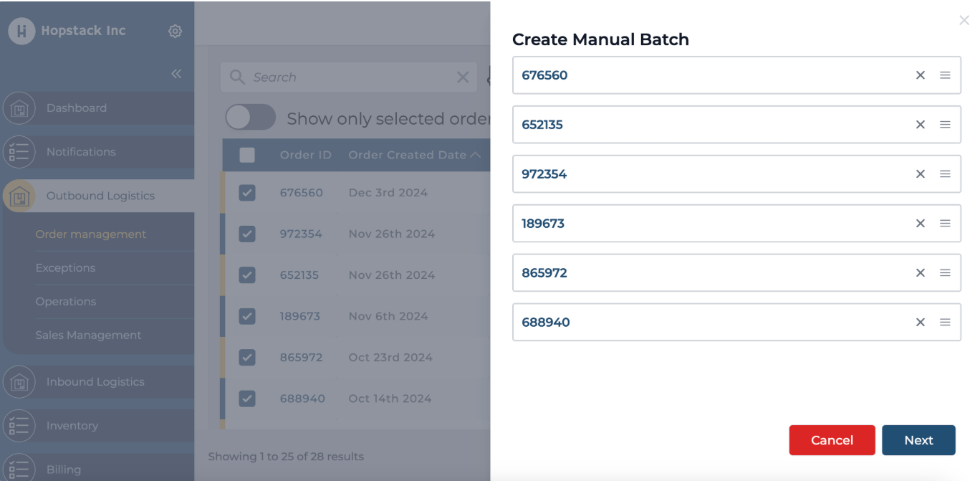Click the Next button
Viewport: 980px width, 486px height.
tap(918, 440)
